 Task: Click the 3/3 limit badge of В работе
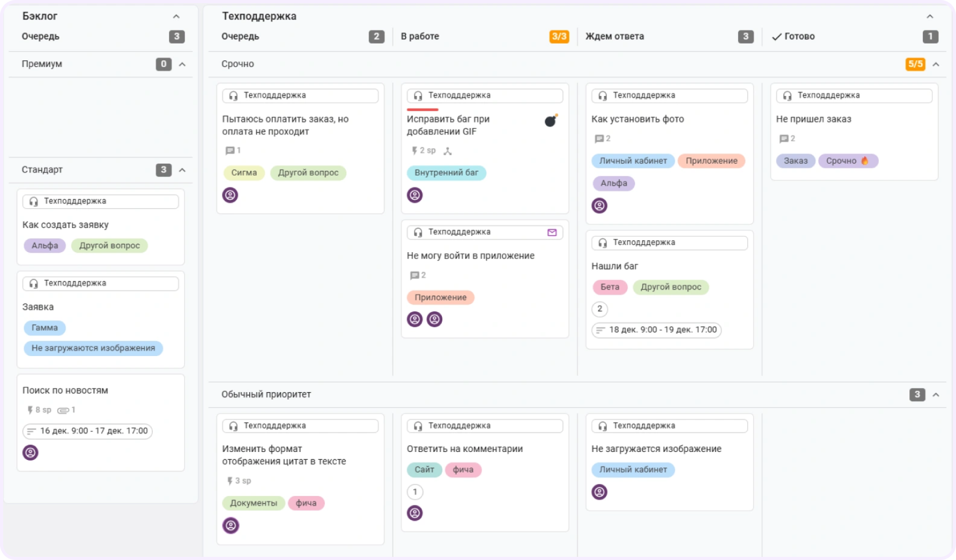tap(559, 36)
